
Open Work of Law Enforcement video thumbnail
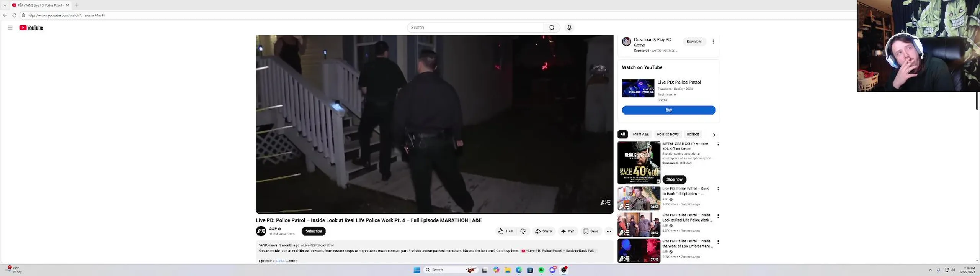[x=639, y=251]
